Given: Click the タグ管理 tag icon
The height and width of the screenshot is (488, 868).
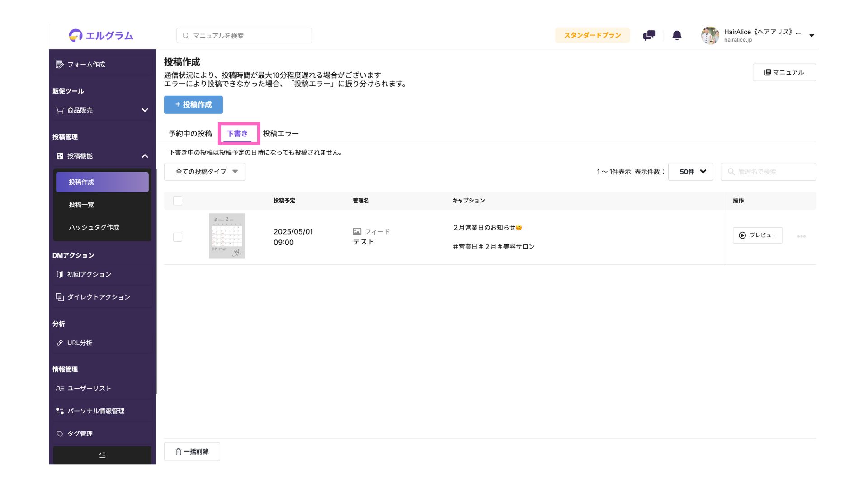Looking at the screenshot, I should pos(60,433).
